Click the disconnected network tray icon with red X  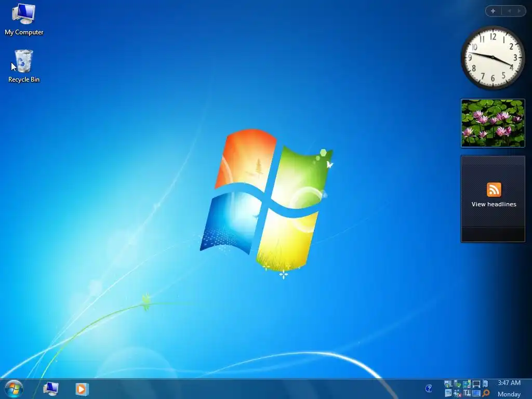pos(457,393)
